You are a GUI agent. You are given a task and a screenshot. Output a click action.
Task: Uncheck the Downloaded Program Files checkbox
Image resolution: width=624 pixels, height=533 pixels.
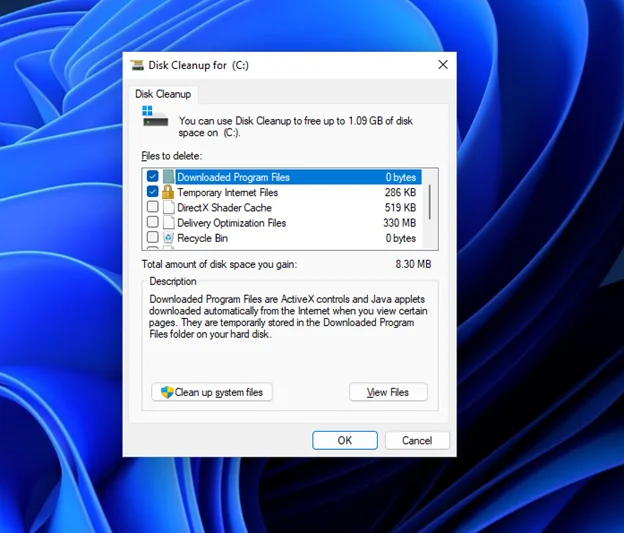tap(152, 176)
